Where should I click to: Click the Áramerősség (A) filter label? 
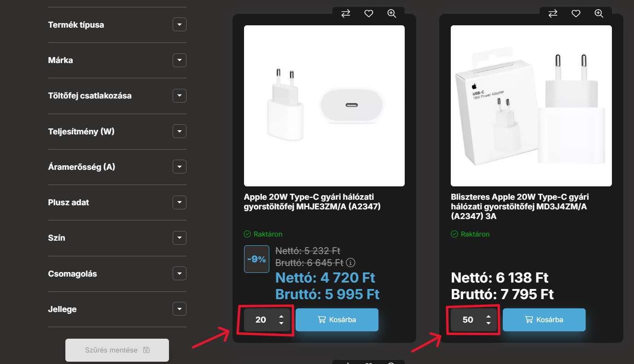click(81, 167)
